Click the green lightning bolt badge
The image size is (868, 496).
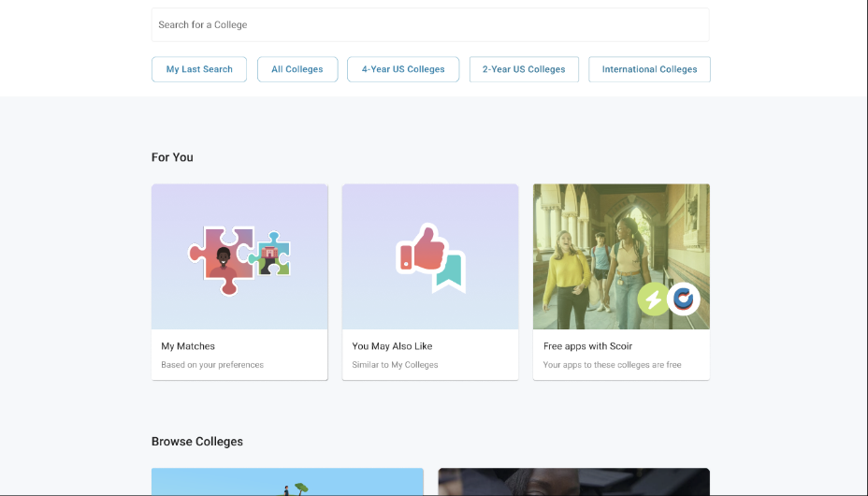click(653, 299)
